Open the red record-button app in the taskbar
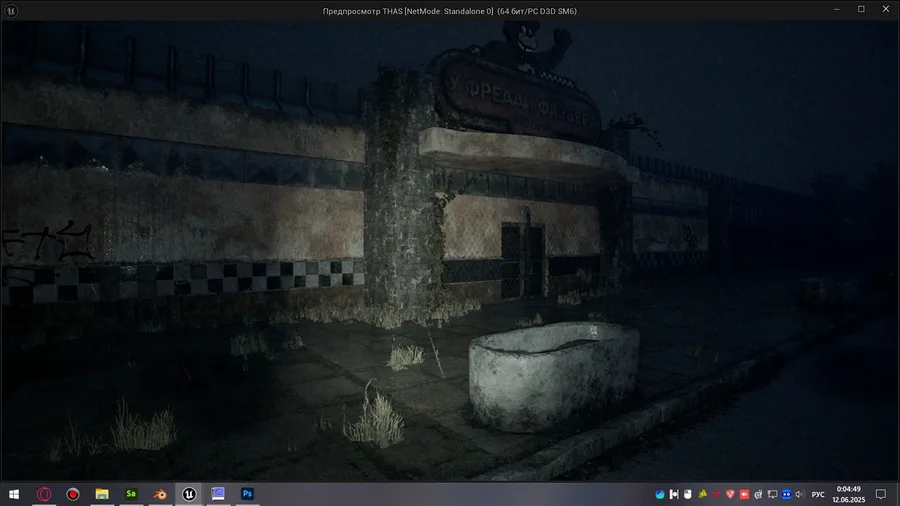 click(x=73, y=494)
